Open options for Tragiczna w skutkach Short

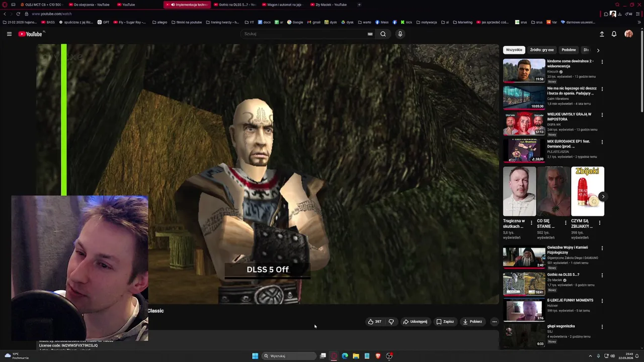[x=531, y=223]
